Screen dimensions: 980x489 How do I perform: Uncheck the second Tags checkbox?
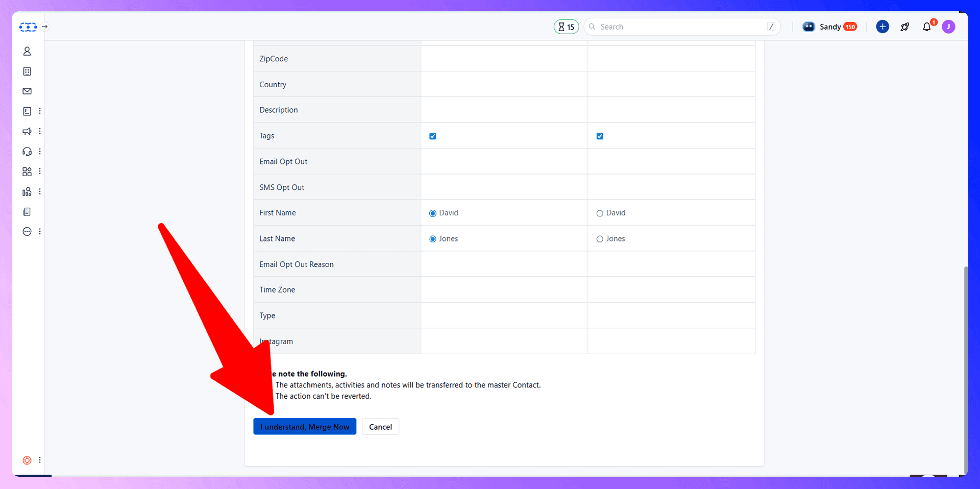point(600,136)
